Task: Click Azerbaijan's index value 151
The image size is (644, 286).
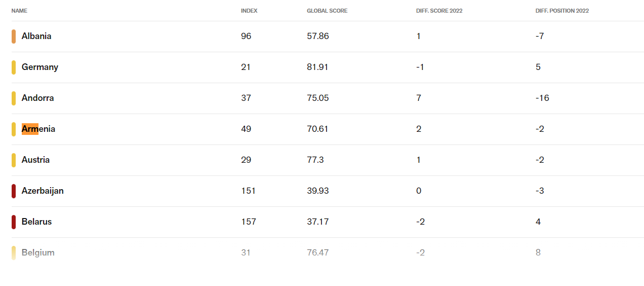Action: click(x=248, y=191)
